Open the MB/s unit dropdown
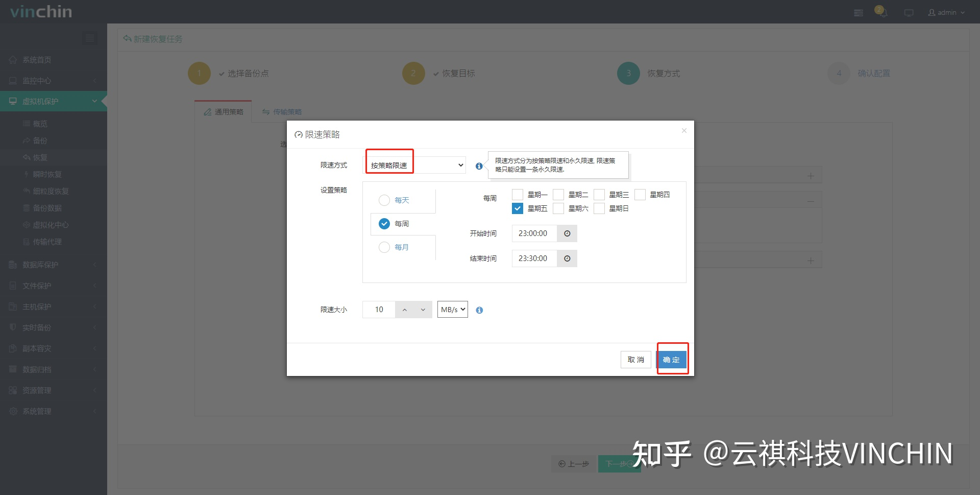This screenshot has height=495, width=980. point(452,309)
